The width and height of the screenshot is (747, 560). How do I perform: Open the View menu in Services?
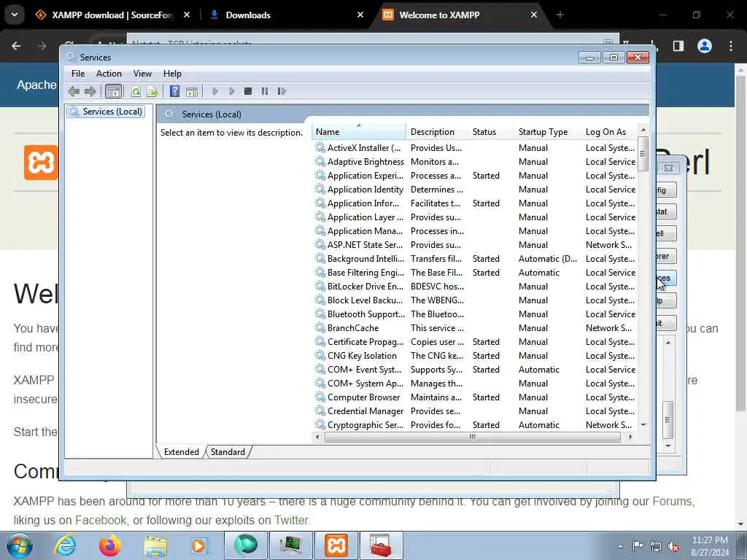point(142,74)
